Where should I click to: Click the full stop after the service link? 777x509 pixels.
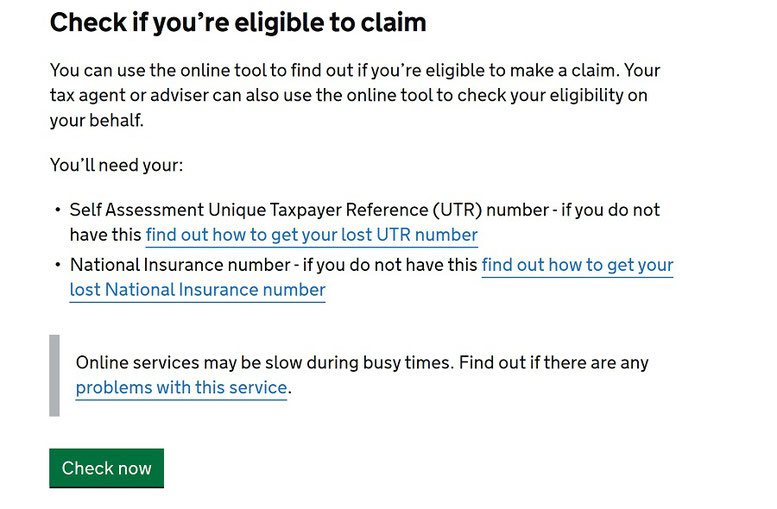289,388
